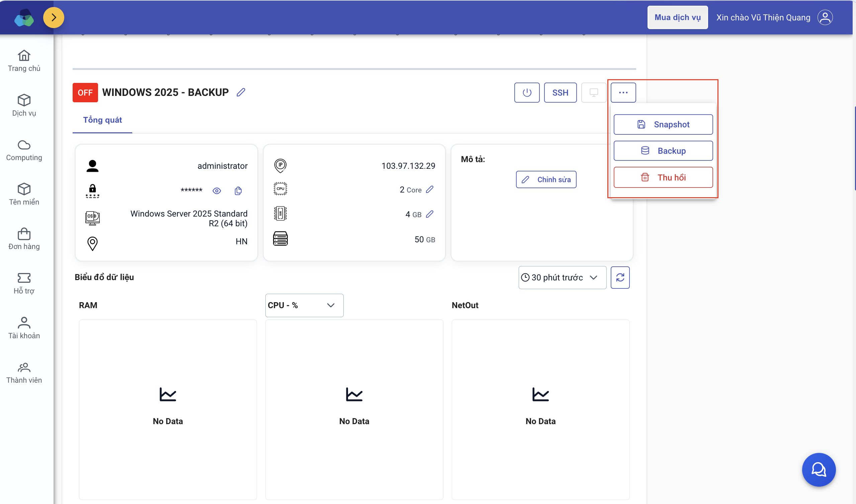This screenshot has height=504, width=856.
Task: Select the Tổng quát tab
Action: pyautogui.click(x=102, y=120)
